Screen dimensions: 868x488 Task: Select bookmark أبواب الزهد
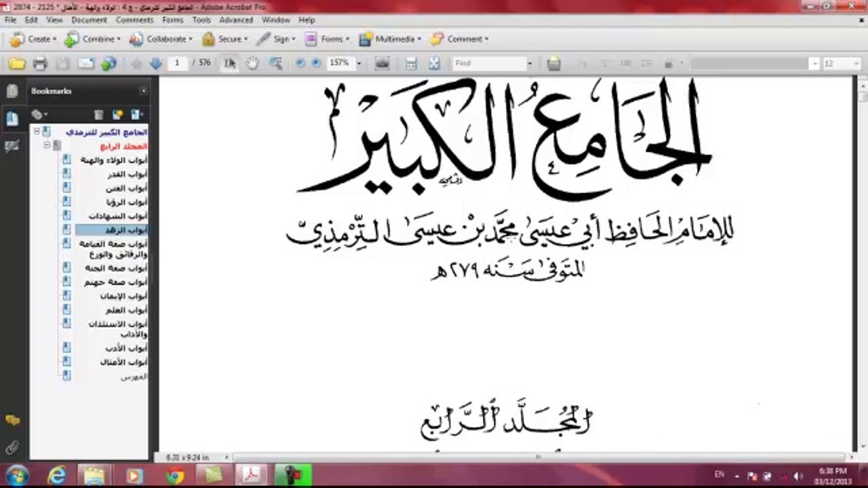pos(126,230)
